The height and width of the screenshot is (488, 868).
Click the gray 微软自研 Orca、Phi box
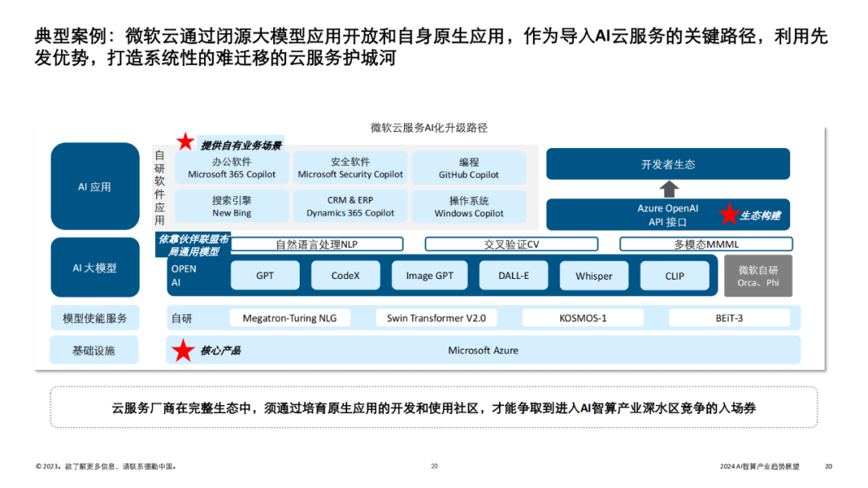coord(757,276)
